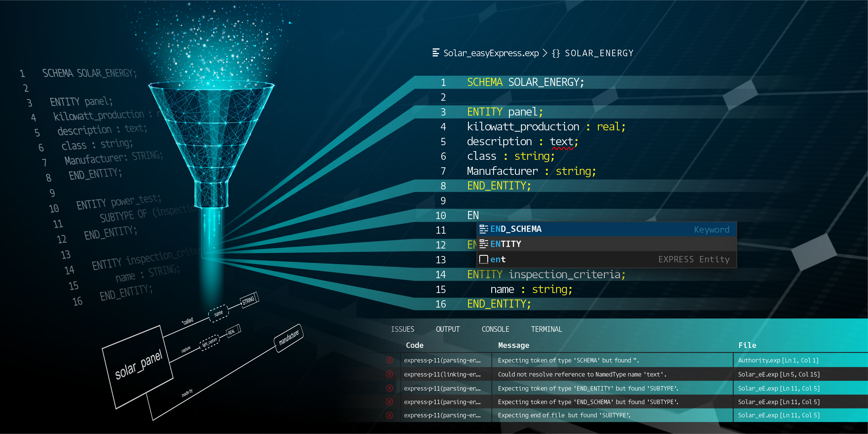This screenshot has height=434, width=868.
Task: Click the curly braces SOLAR_ENERGY symbol icon
Action: (556, 53)
